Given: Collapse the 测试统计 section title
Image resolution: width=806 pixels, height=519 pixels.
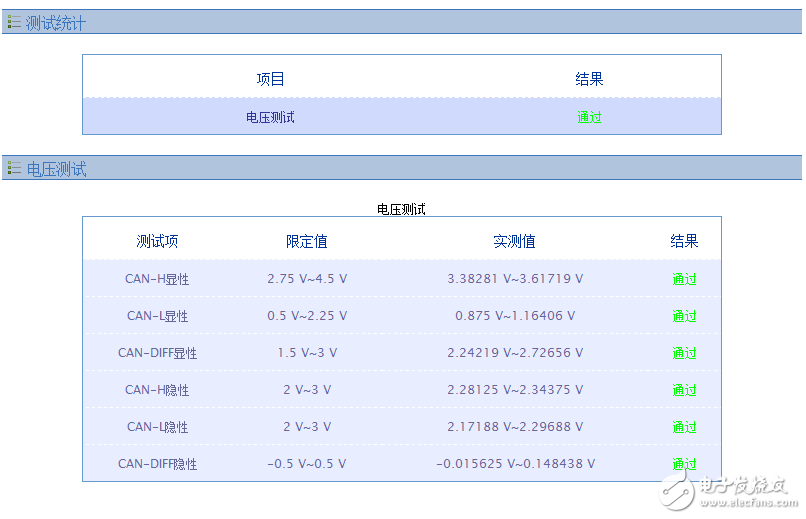Looking at the screenshot, I should 56,22.
